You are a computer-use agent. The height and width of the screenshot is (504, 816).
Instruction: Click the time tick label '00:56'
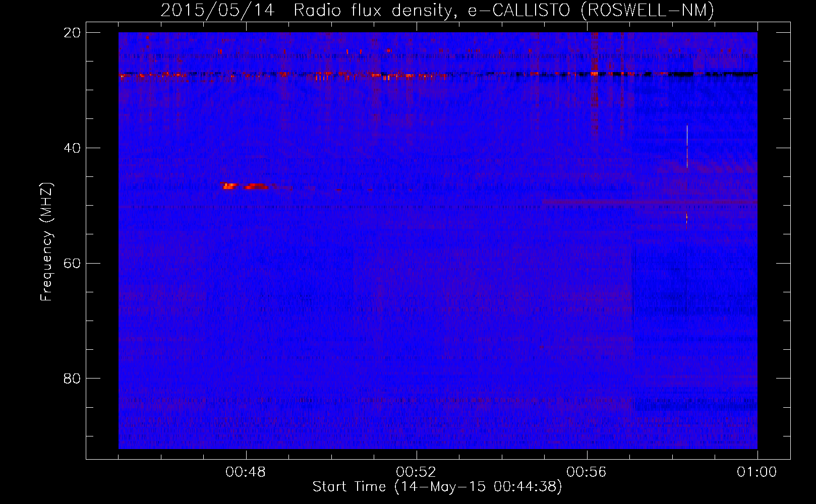pos(587,472)
